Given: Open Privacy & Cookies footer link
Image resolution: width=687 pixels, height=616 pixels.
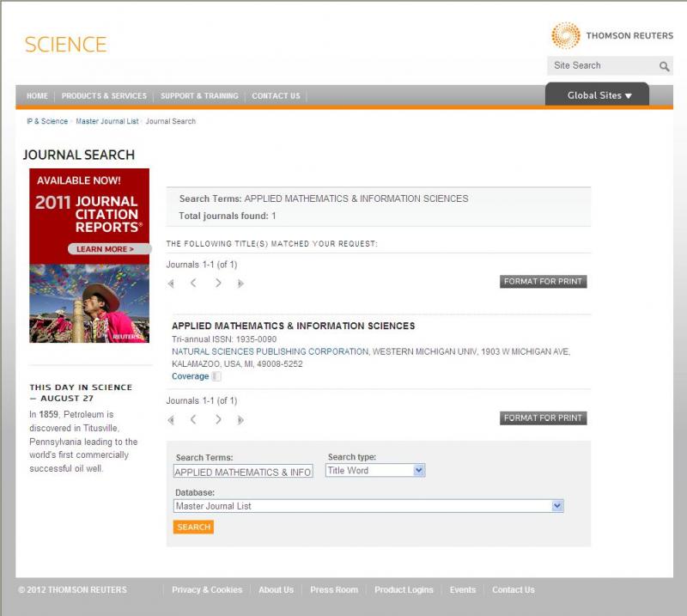Looking at the screenshot, I should point(207,589).
